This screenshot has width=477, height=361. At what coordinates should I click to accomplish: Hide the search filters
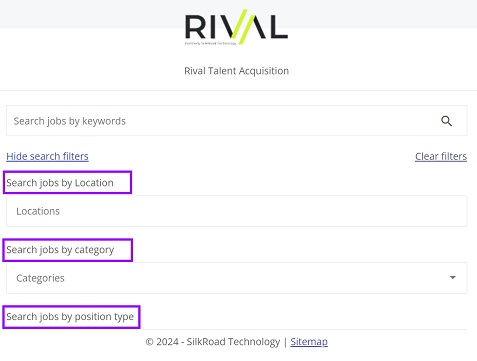[47, 156]
